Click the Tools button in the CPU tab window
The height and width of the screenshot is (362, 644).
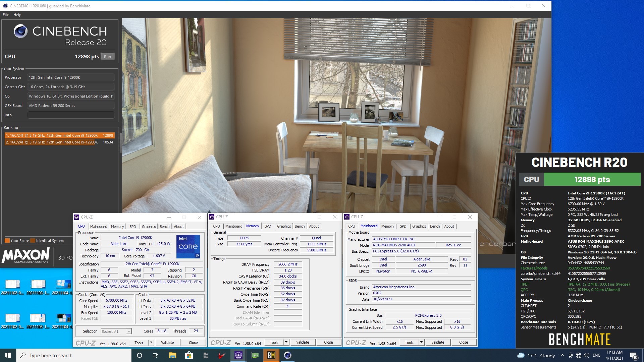click(x=139, y=343)
